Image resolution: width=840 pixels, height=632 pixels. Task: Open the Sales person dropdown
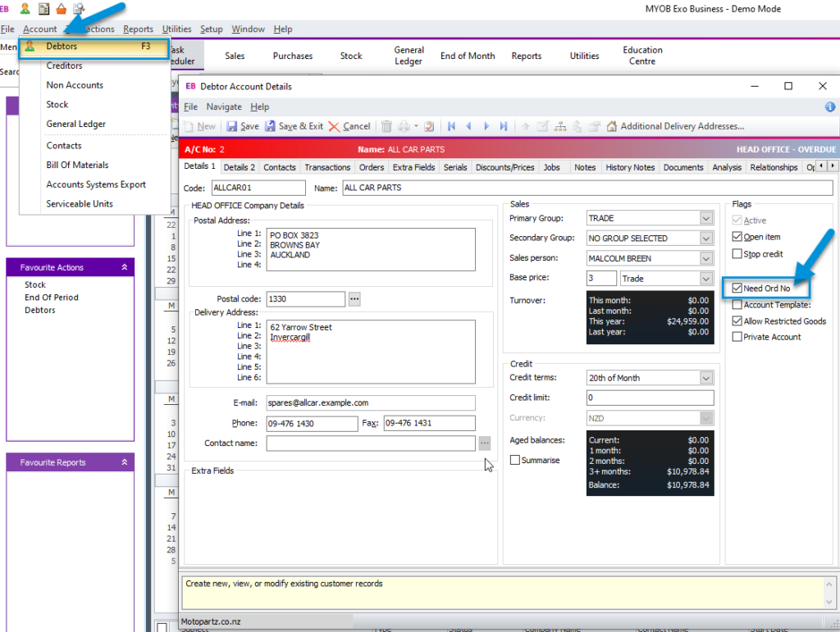click(706, 258)
